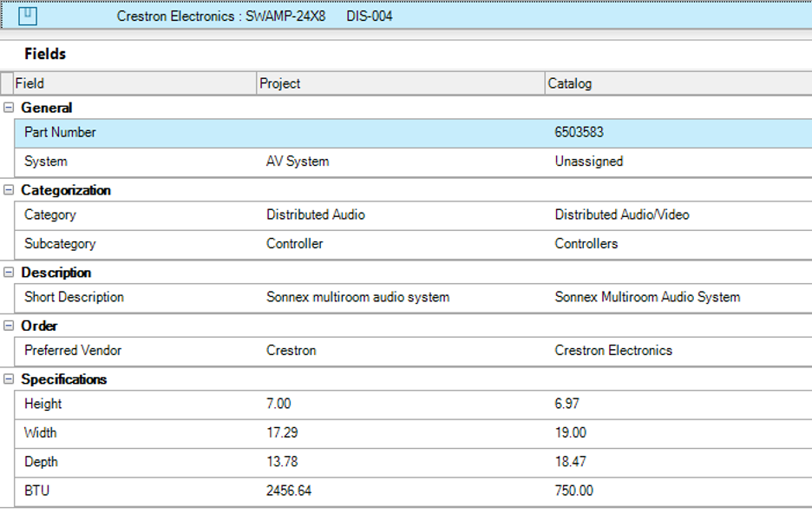Click project value Sonnex multiroom audio system
This screenshot has width=812, height=514.
pyautogui.click(x=357, y=298)
